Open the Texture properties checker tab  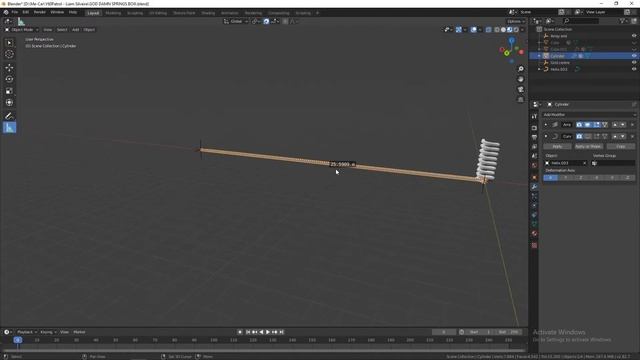click(x=534, y=246)
